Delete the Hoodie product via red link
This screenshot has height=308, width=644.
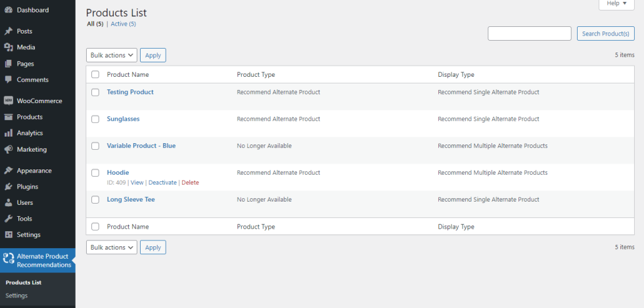(x=190, y=183)
